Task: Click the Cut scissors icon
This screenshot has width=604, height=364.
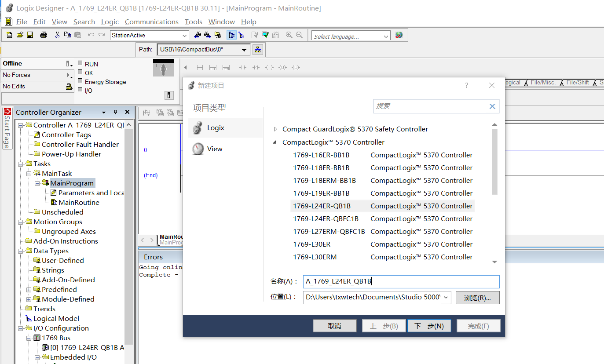Action: [x=57, y=35]
